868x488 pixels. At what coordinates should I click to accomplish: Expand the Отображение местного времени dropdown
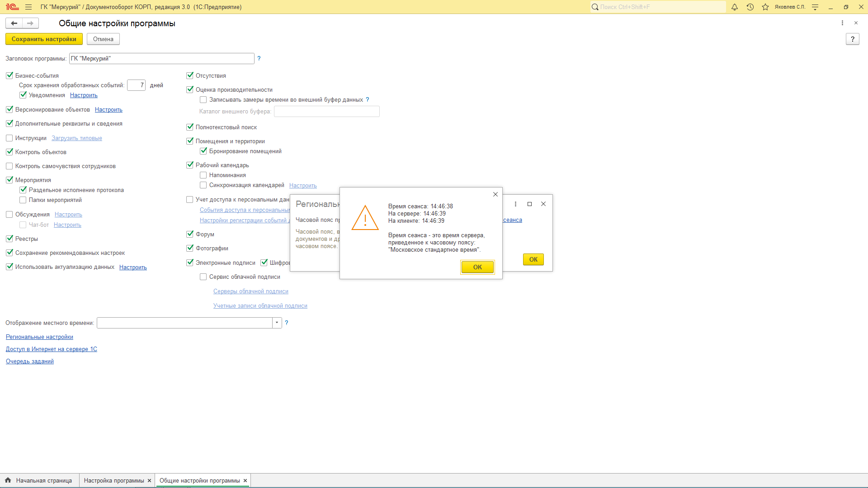tap(277, 323)
